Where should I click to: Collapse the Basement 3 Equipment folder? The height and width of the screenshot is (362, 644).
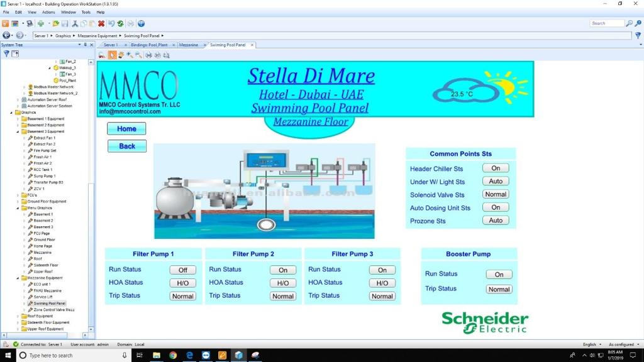click(18, 131)
